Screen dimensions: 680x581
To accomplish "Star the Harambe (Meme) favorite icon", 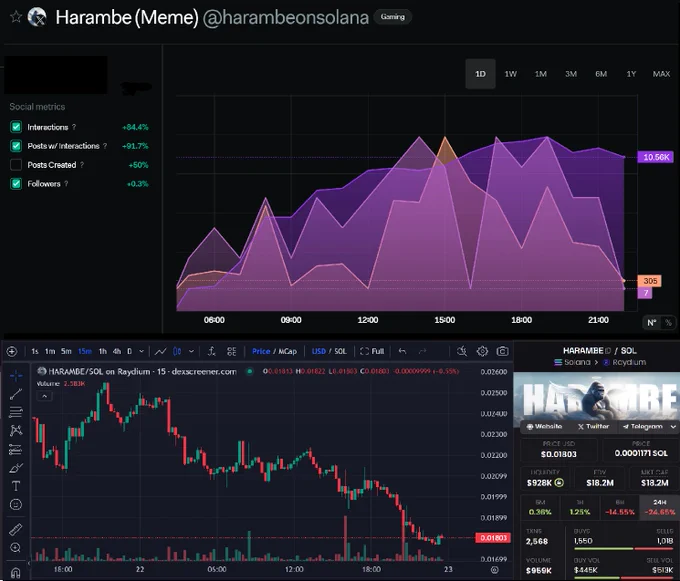I will tap(16, 17).
